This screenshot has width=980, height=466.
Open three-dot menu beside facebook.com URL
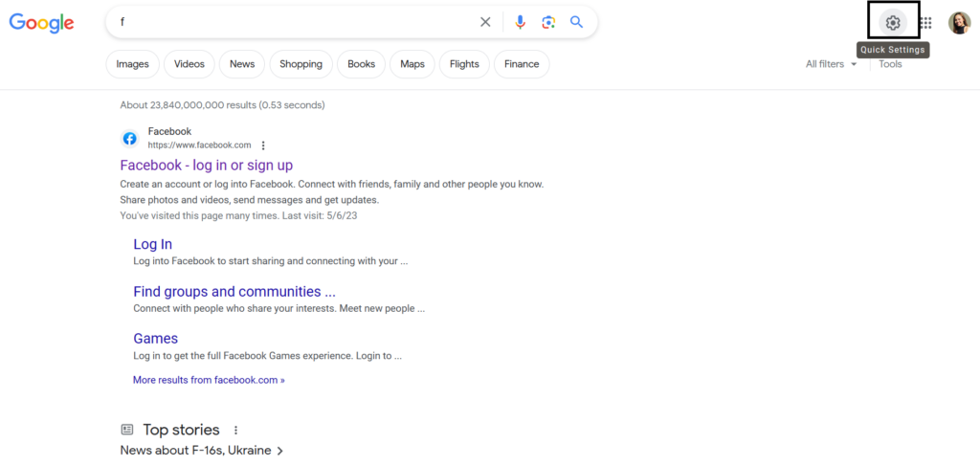click(x=263, y=145)
